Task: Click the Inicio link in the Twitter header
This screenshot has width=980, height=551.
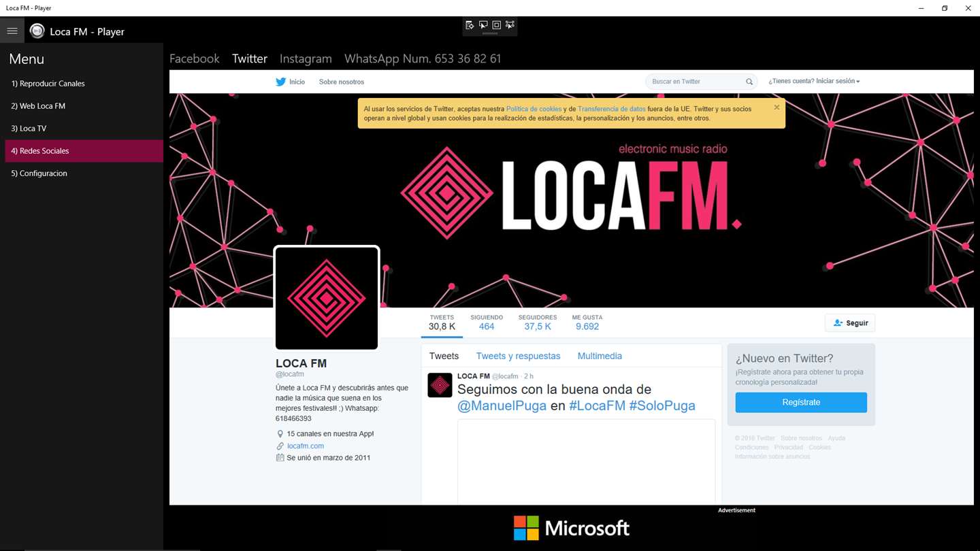Action: click(x=297, y=82)
